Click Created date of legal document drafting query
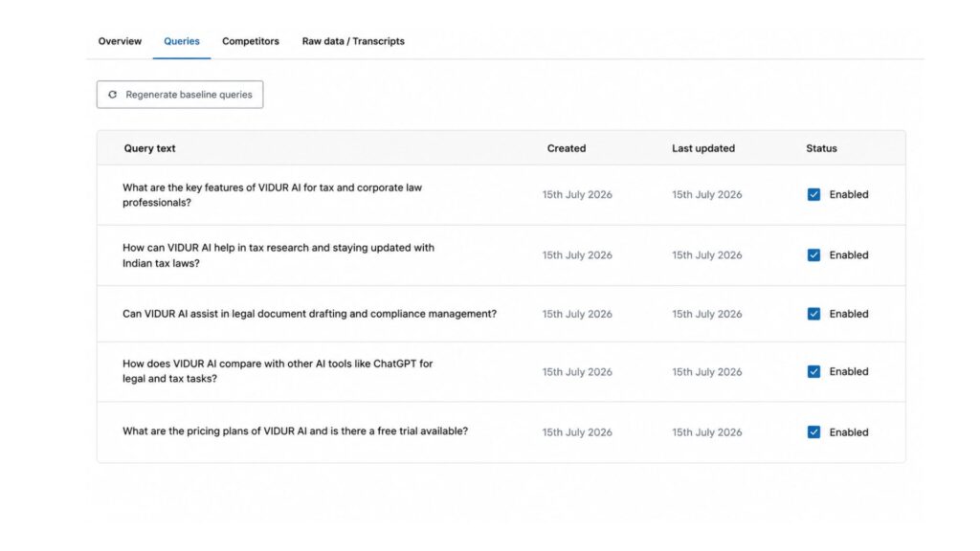 577,314
